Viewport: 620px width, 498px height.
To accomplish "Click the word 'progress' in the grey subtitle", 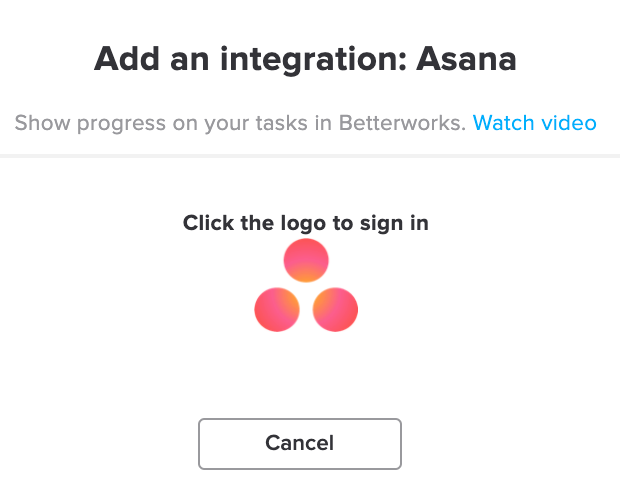I will (121, 124).
